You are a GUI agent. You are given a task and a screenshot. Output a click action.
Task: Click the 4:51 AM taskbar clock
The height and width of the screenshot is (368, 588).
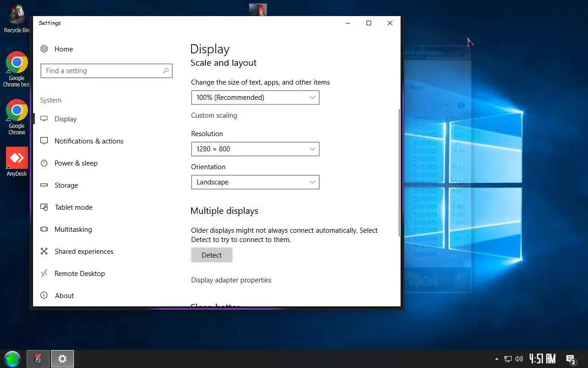543,359
